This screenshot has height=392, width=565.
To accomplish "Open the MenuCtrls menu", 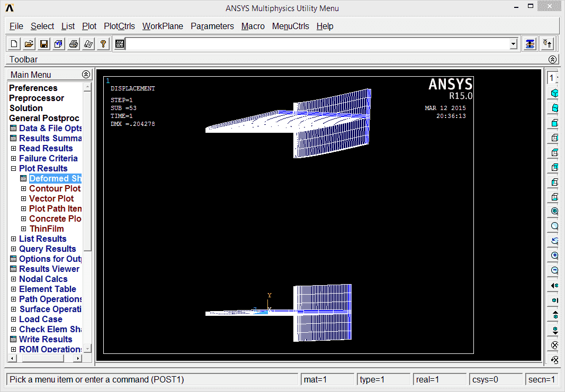I will click(290, 26).
